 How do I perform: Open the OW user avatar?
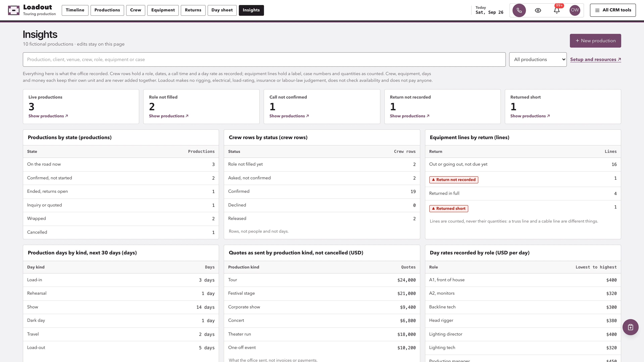click(x=575, y=10)
